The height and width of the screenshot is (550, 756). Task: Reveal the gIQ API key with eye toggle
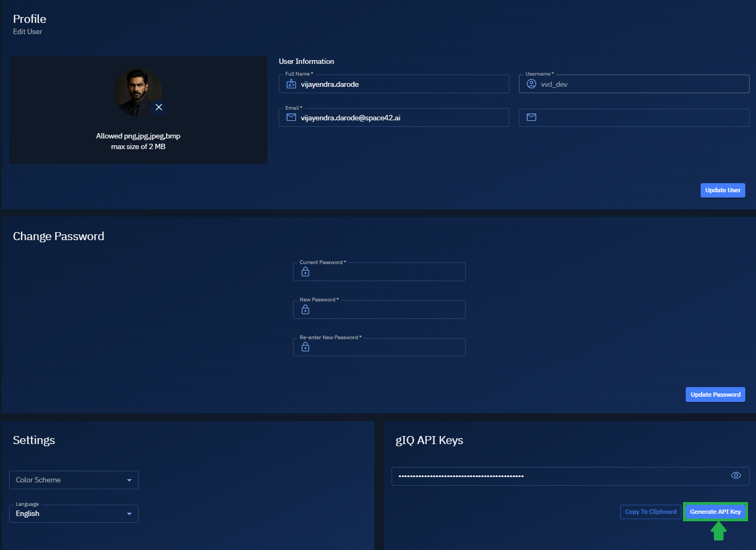coord(736,475)
